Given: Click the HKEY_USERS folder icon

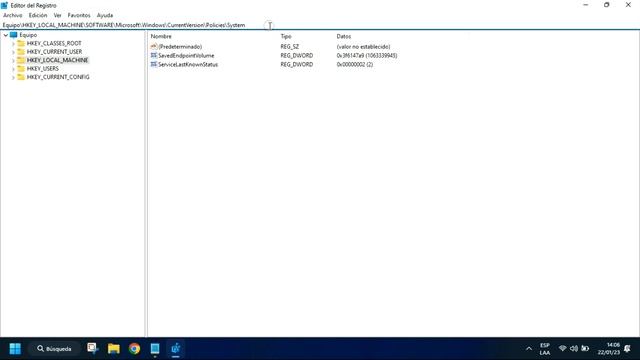Looking at the screenshot, I should (21, 69).
